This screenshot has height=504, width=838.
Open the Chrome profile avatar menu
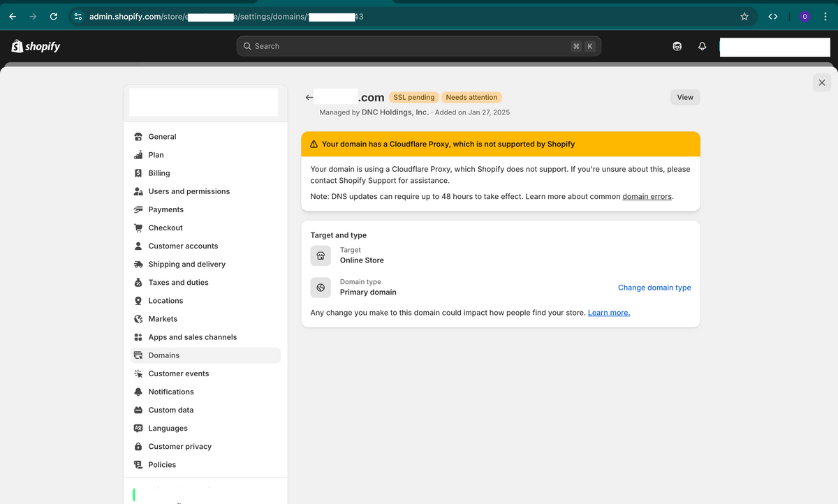coord(804,15)
